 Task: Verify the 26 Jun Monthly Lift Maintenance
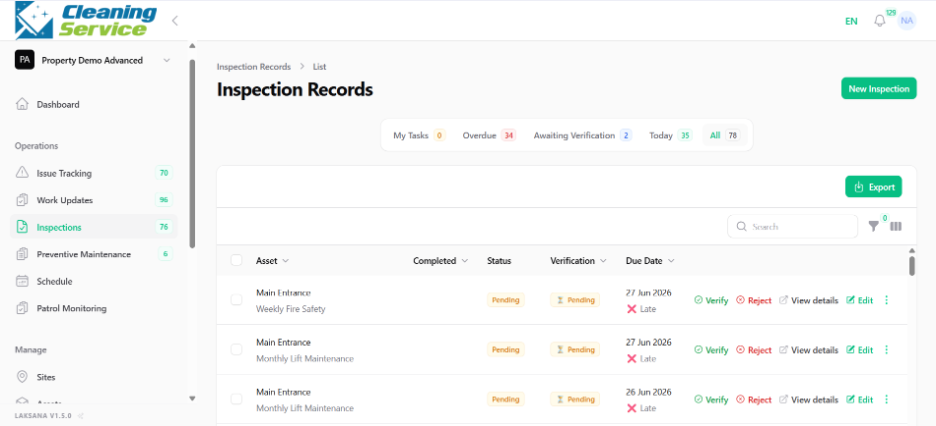[711, 400]
